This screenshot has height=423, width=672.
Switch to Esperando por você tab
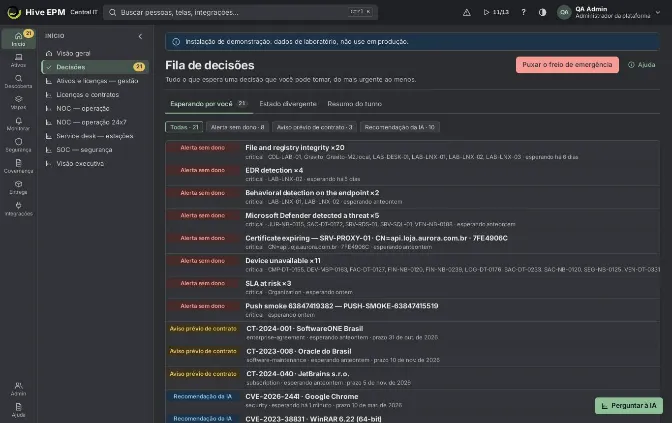click(x=209, y=104)
